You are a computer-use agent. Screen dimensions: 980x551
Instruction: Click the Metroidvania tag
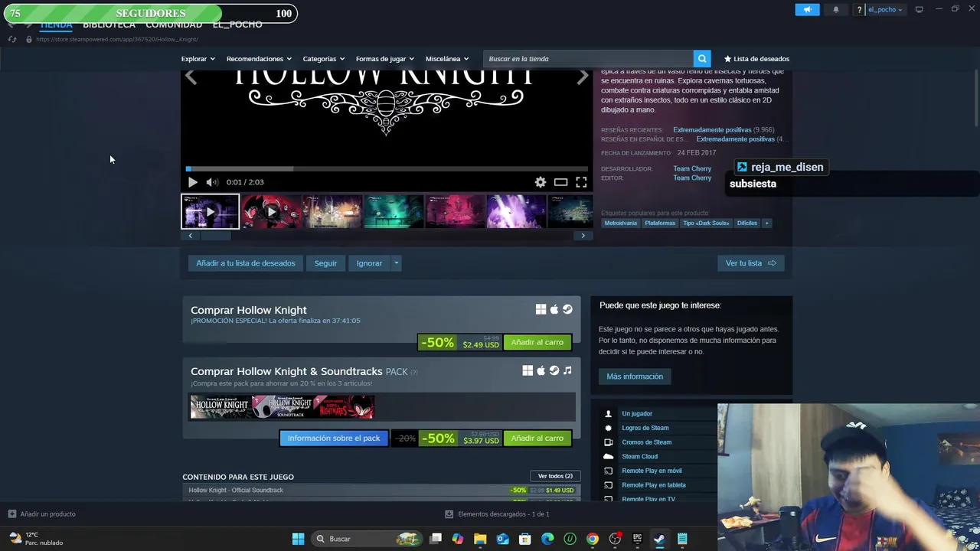(x=620, y=223)
